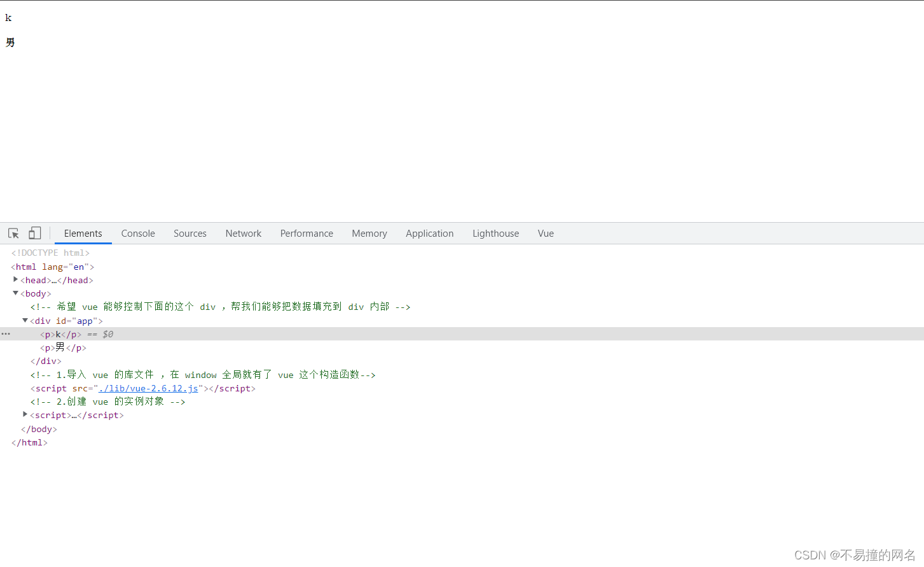
Task: Select the comment about 1.导入 vue 的库文件
Action: (203, 375)
